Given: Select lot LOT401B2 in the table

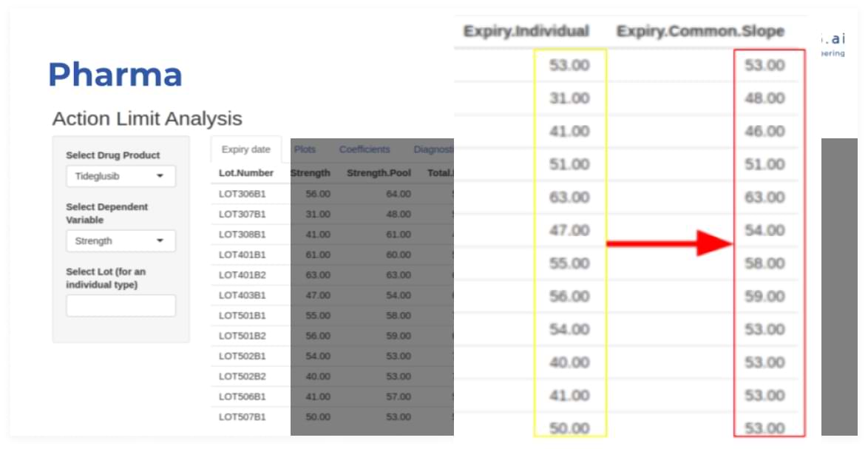Looking at the screenshot, I should pos(242,274).
